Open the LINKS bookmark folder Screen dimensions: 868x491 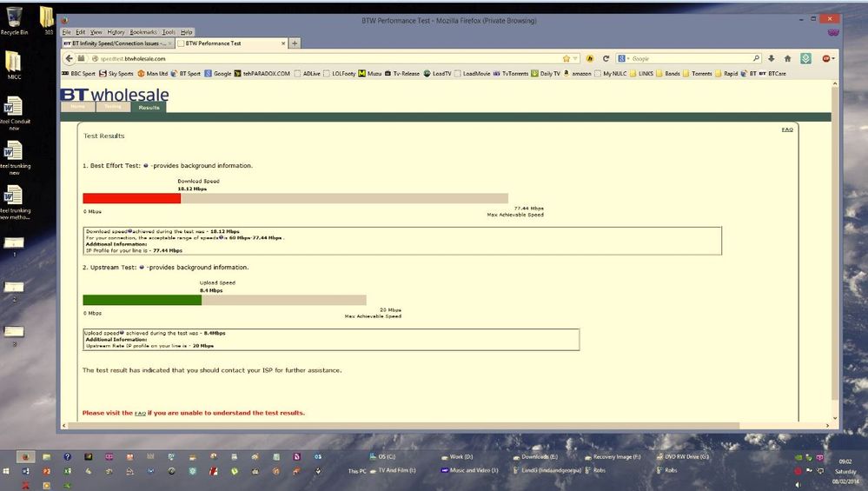[641, 73]
